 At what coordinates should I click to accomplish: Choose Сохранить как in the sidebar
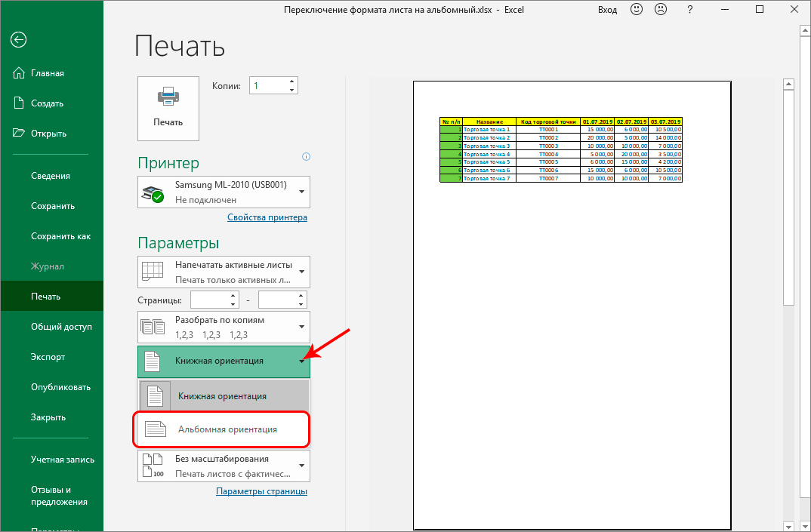pos(61,236)
